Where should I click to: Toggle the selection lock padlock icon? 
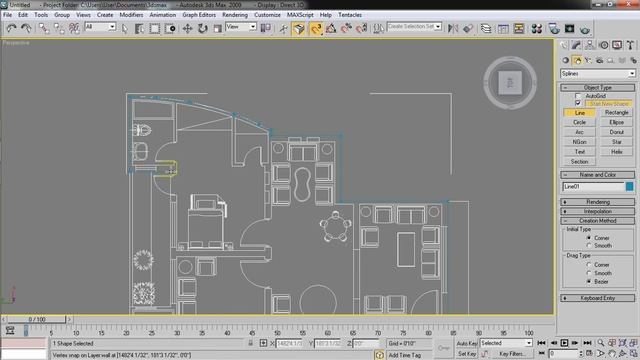(x=251, y=343)
